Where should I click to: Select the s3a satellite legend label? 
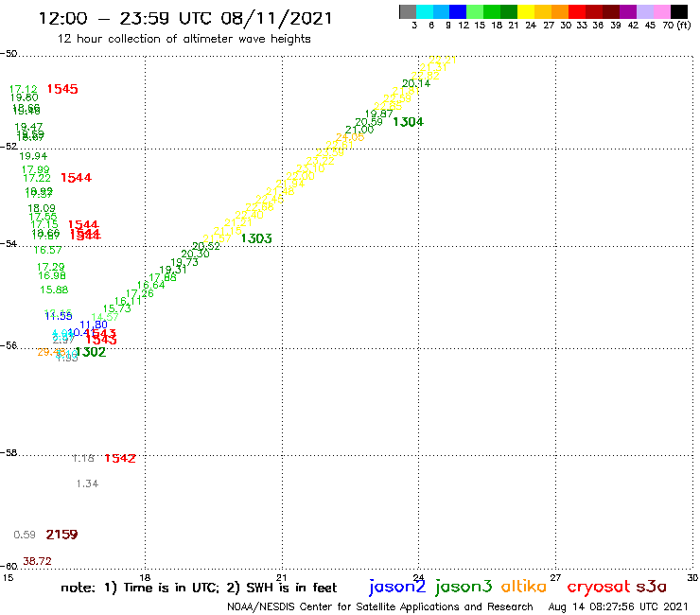point(652,587)
